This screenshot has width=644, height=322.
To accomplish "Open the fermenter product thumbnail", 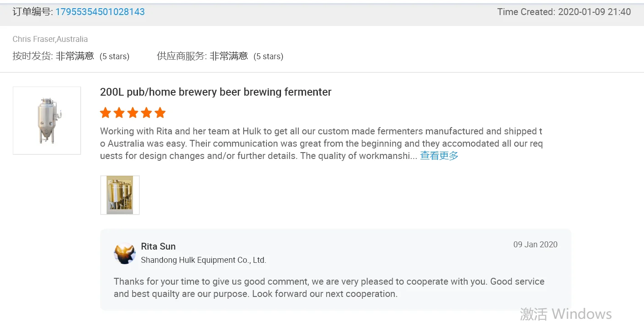I will (x=47, y=121).
